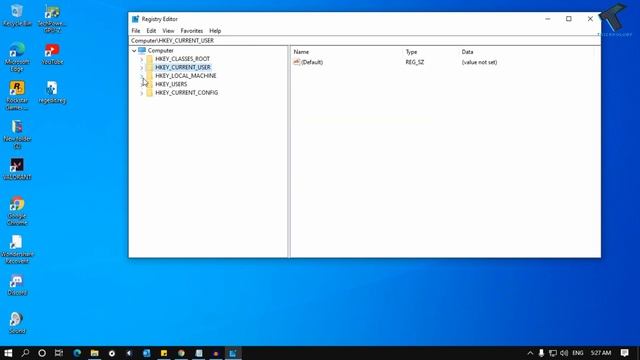This screenshot has height=360, width=640.
Task: Open the Google Chrome desktop shortcut
Action: click(x=17, y=211)
